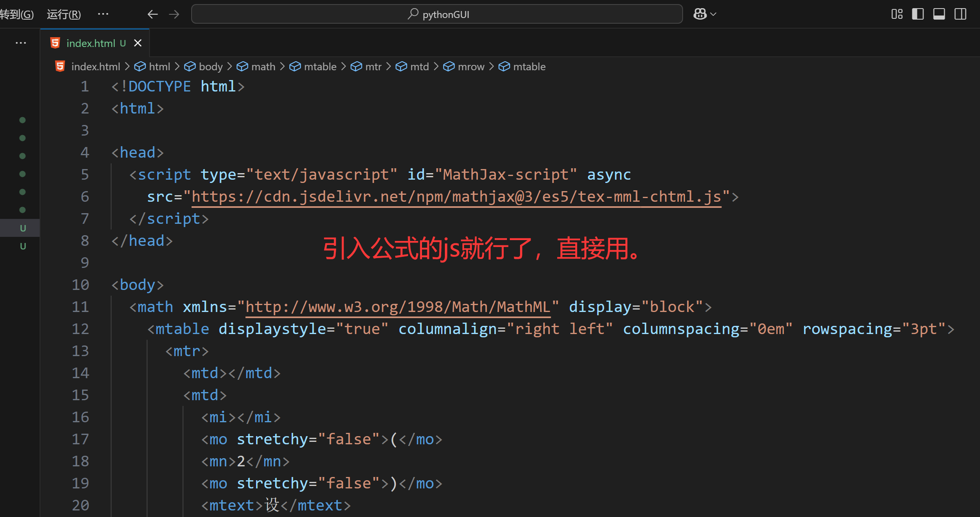Image resolution: width=980 pixels, height=517 pixels.
Task: Select the index.html editor tab
Action: pyautogui.click(x=90, y=43)
